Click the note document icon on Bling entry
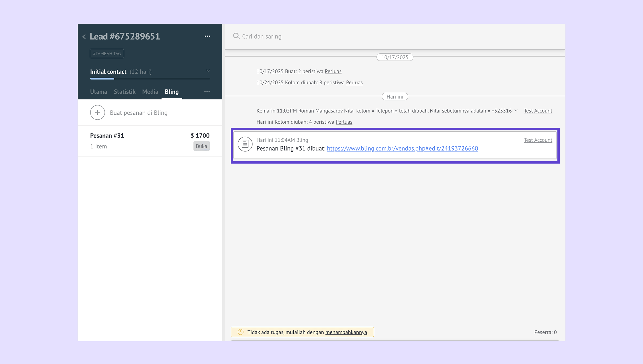643x364 pixels. pos(245,144)
